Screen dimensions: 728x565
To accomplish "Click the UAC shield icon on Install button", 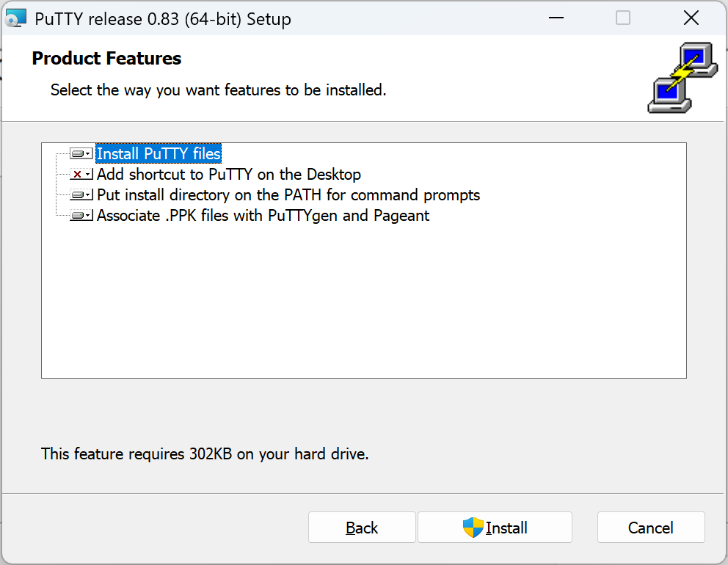I will pos(473,528).
